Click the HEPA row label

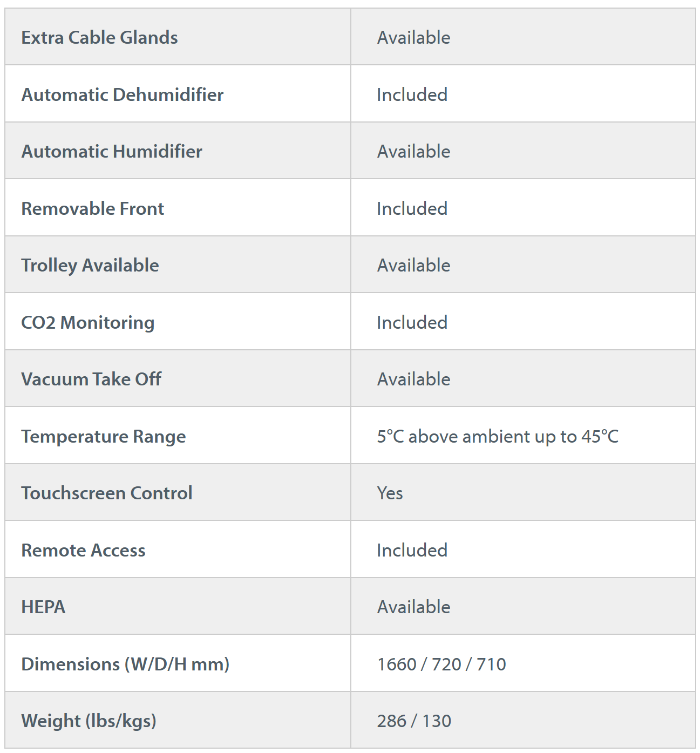(43, 607)
